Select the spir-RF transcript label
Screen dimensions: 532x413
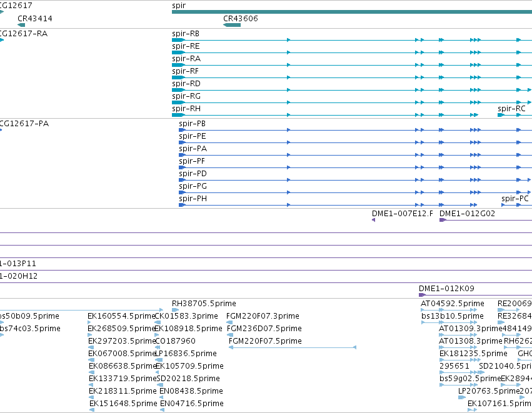[x=185, y=71]
